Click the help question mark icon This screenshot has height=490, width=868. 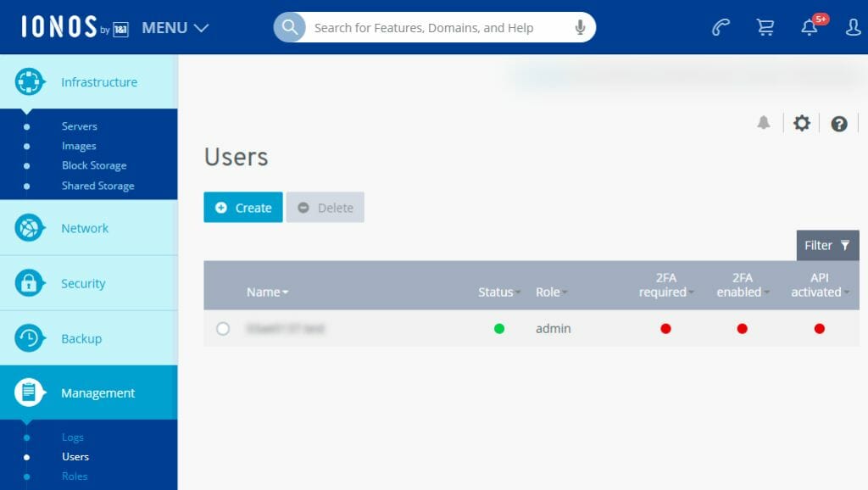point(839,124)
